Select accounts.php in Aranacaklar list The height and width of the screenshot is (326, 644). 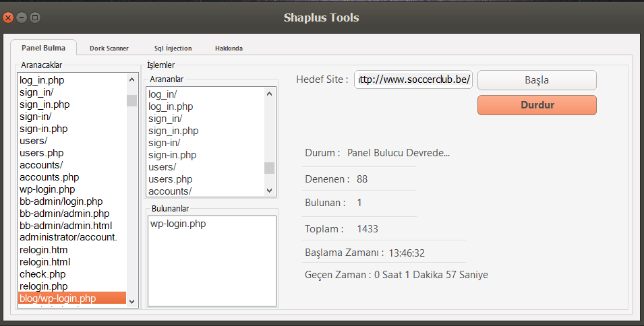72,177
